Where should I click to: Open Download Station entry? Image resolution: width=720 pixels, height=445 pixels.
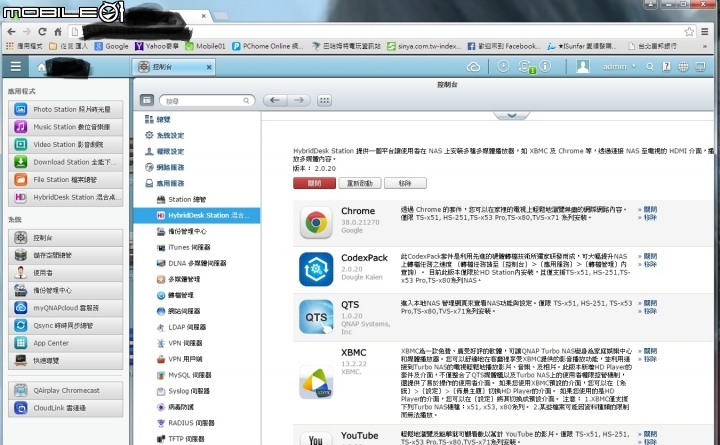click(x=66, y=162)
